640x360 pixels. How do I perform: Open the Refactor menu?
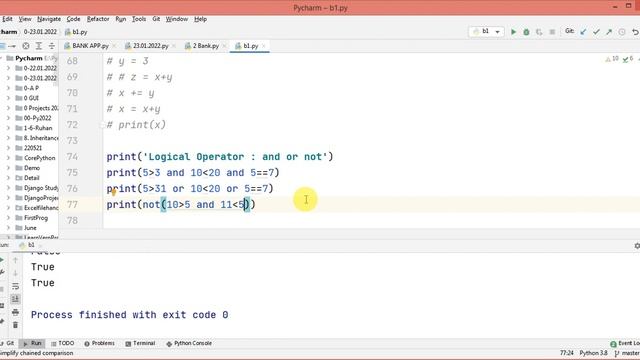[98, 19]
